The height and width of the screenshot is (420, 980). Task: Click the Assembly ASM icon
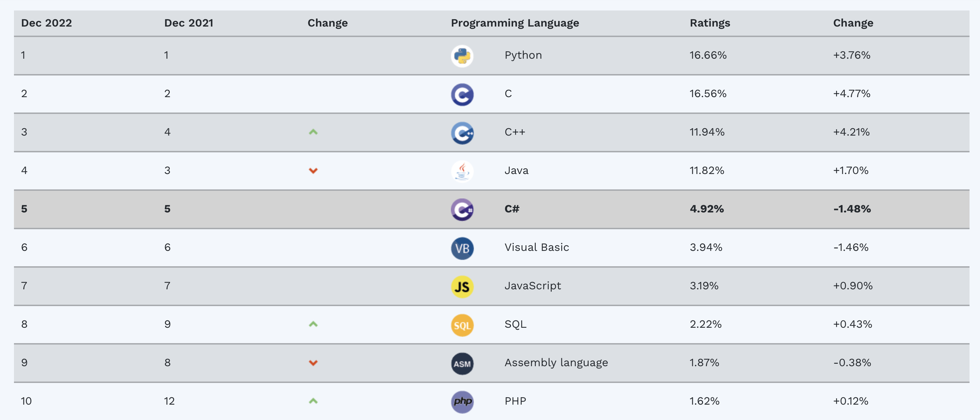coord(462,363)
